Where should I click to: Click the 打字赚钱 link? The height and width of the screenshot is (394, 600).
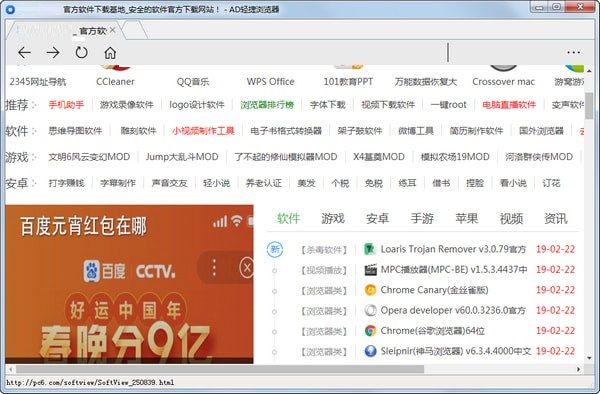point(67,183)
